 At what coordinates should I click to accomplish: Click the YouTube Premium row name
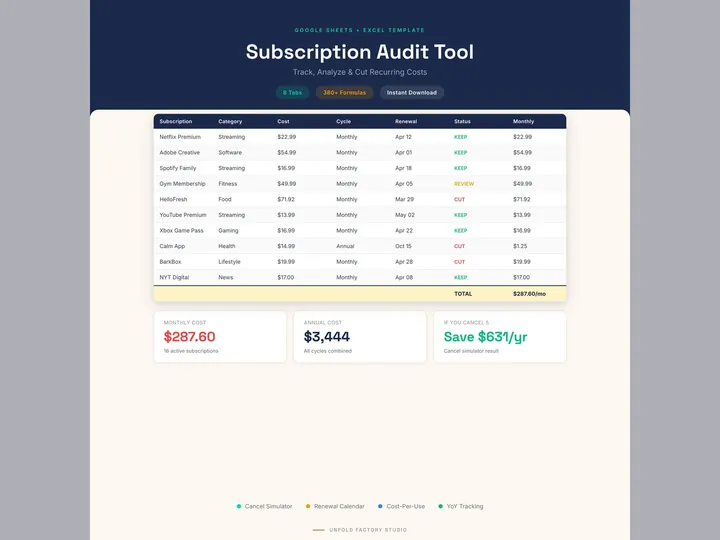[x=183, y=215]
